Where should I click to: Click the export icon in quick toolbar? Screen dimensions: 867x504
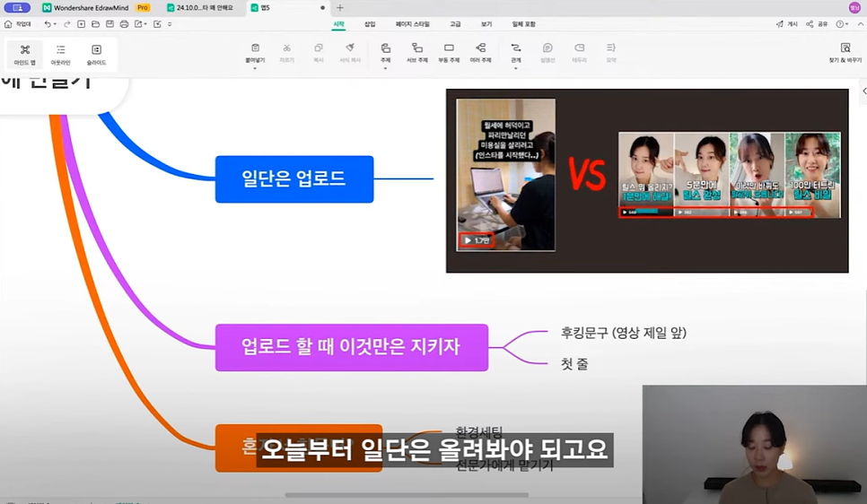pos(138,24)
